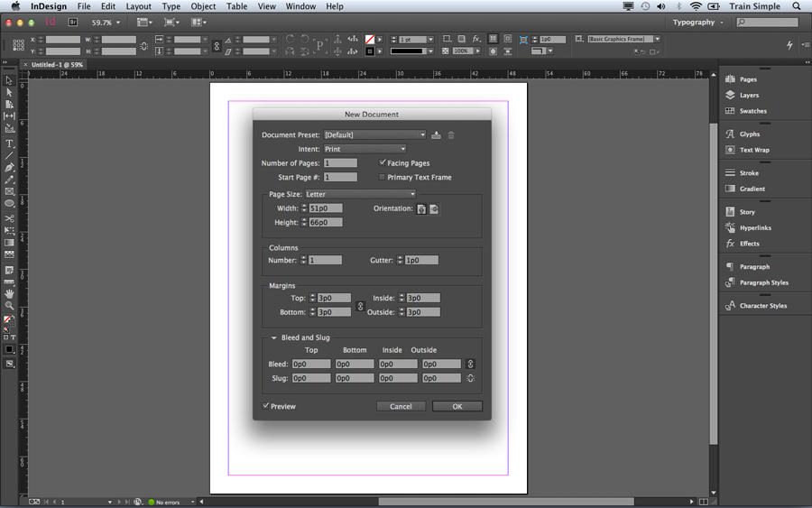Click the Wi-Fi icon in menu bar
This screenshot has height=508, width=812.
[696, 6]
